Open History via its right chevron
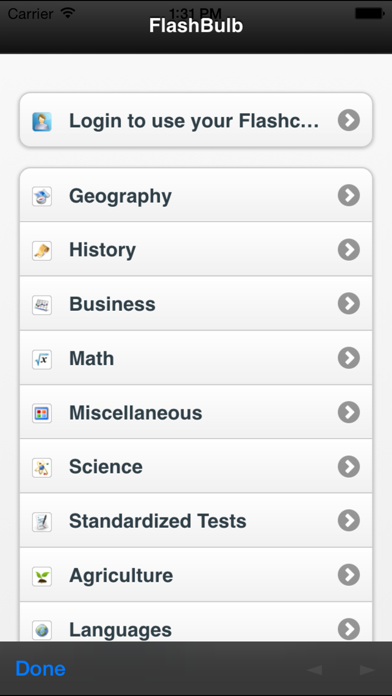This screenshot has height=696, width=392. pyautogui.click(x=349, y=249)
